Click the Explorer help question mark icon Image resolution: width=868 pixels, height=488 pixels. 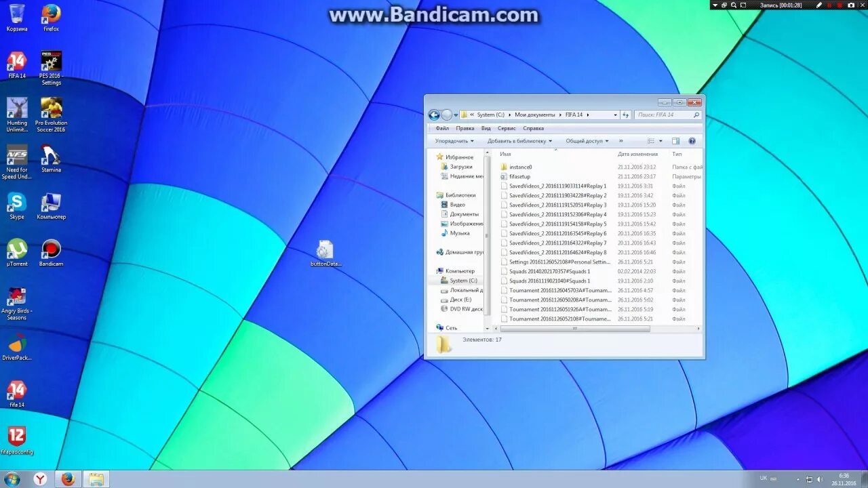click(x=692, y=141)
